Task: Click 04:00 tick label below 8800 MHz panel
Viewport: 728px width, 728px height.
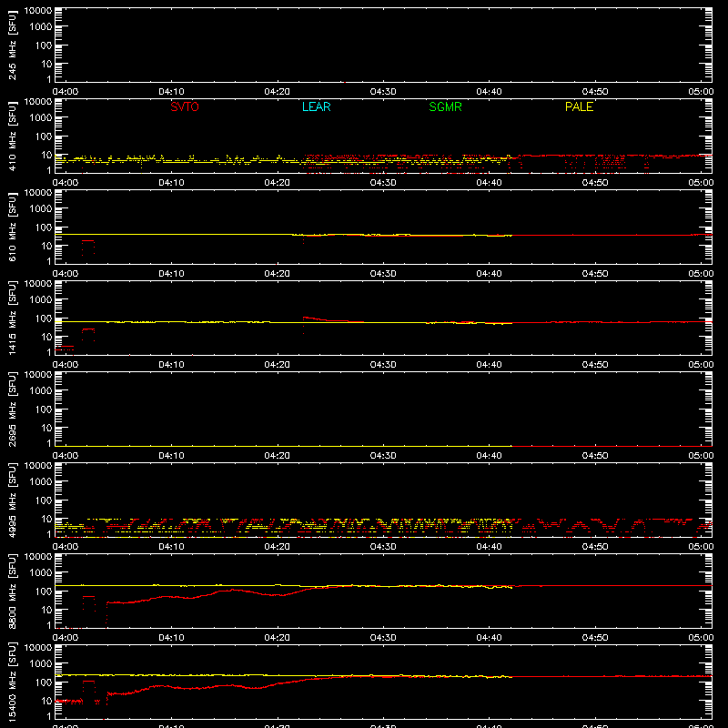Action: pyautogui.click(x=66, y=638)
